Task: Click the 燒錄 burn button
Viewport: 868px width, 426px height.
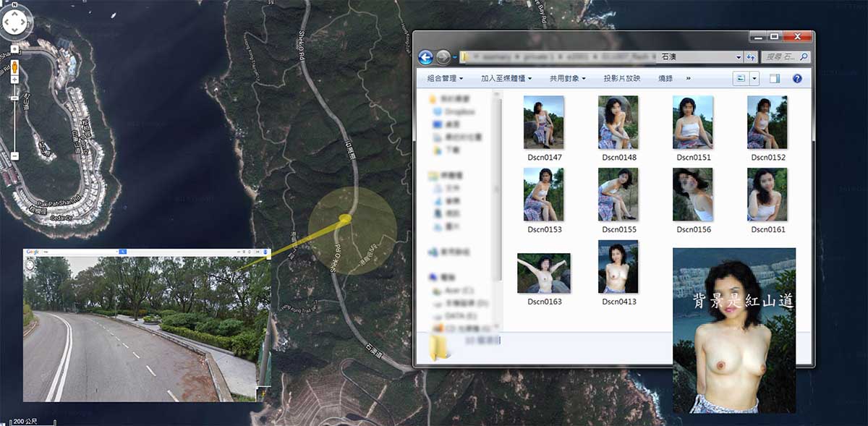Action: (665, 78)
